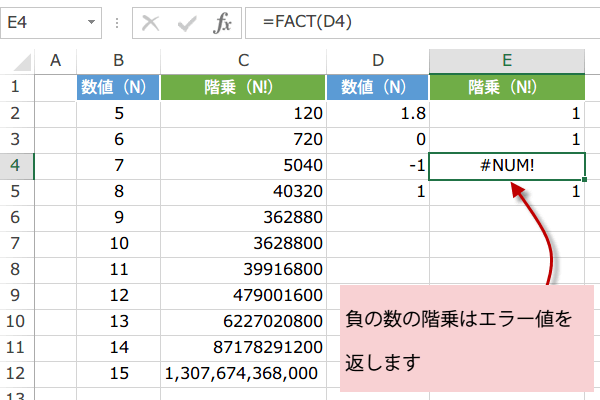600x400 pixels.
Task: Click cell C10 with value 6227020800
Action: 243,322
